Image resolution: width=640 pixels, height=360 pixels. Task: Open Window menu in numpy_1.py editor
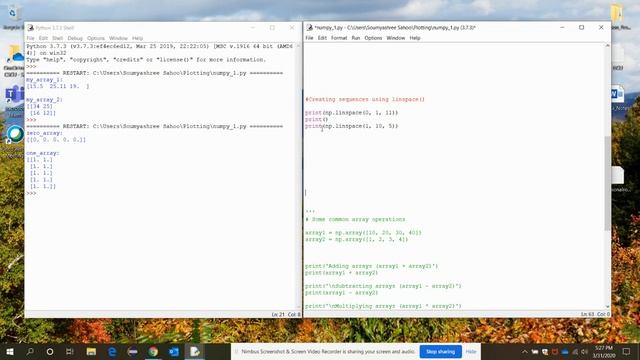pos(396,38)
